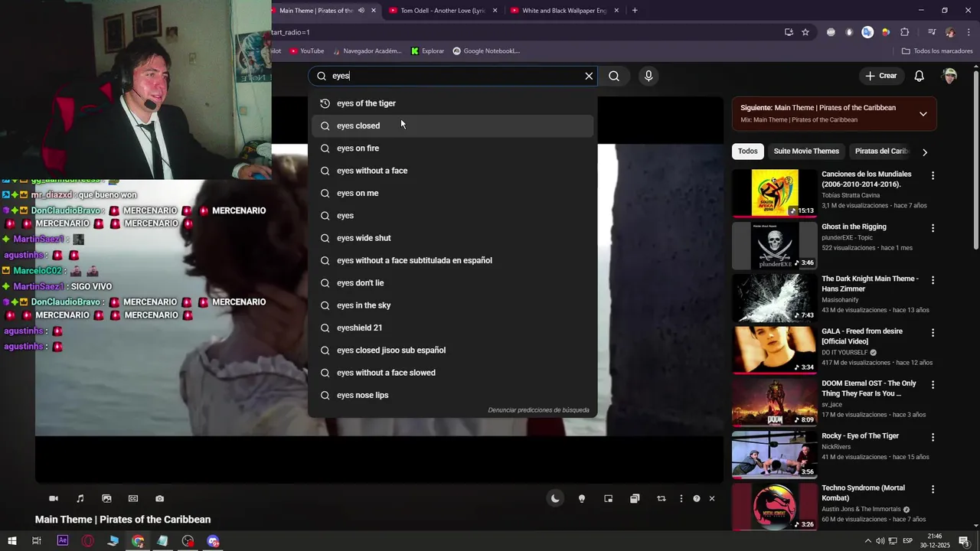Take screenshot with camera icon below player
The width and height of the screenshot is (980, 551).
point(159,499)
